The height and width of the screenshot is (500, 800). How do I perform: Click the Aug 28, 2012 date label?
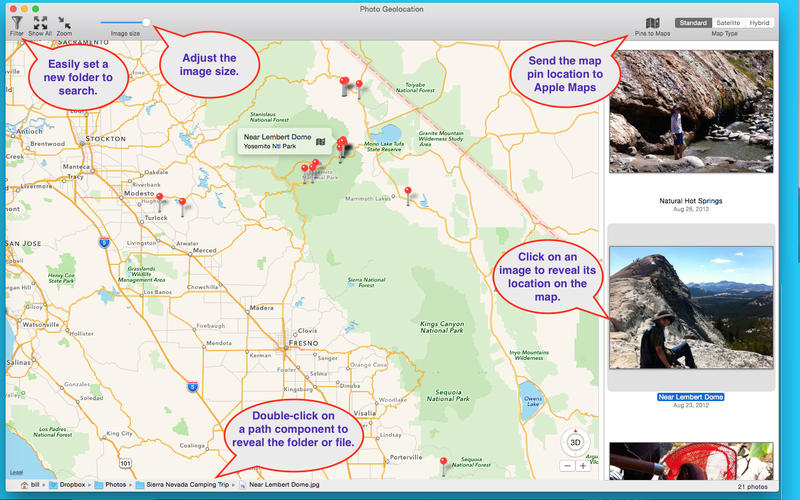[691, 209]
